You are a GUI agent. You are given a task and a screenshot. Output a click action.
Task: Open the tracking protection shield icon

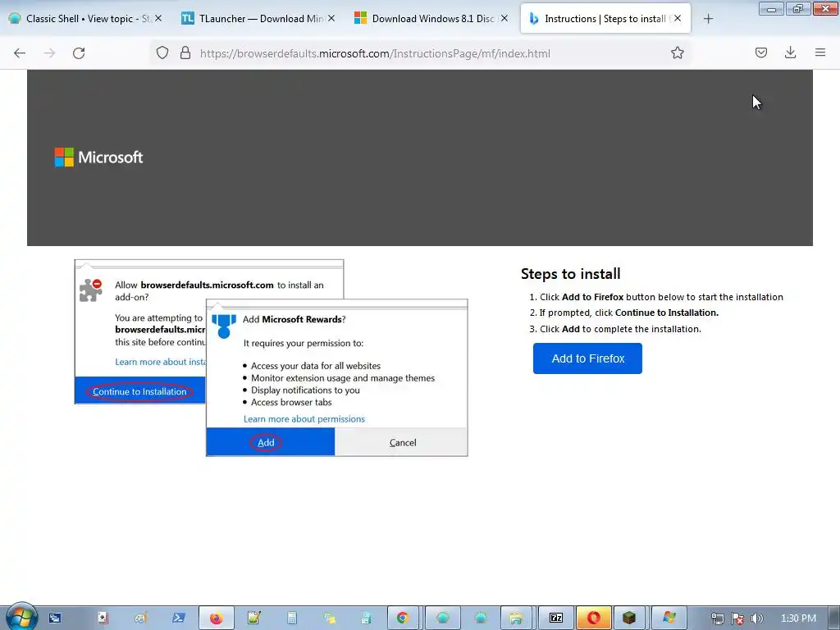(162, 53)
